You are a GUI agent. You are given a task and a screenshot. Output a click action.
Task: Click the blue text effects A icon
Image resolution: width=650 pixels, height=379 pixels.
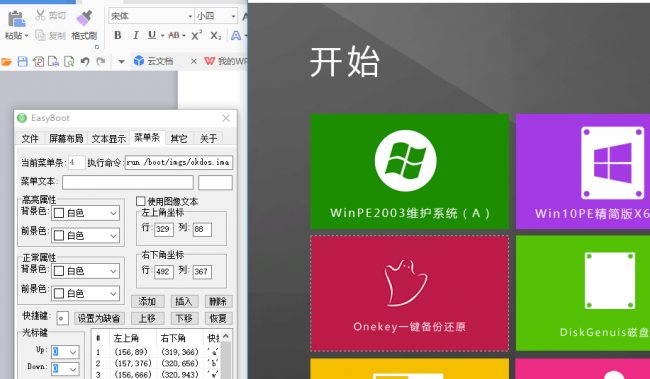(x=236, y=36)
